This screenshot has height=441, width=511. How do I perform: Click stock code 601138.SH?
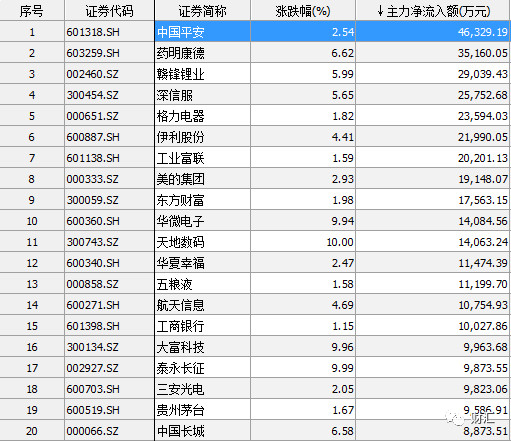[93, 158]
